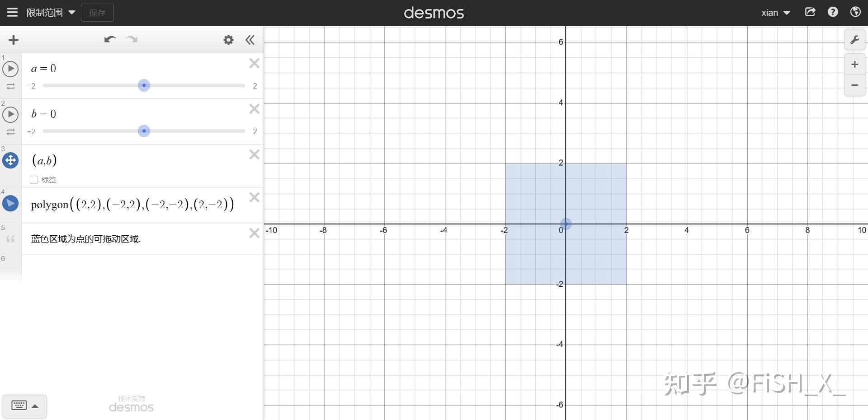Click the slider track for b
This screenshot has width=868, height=420.
tap(194, 131)
